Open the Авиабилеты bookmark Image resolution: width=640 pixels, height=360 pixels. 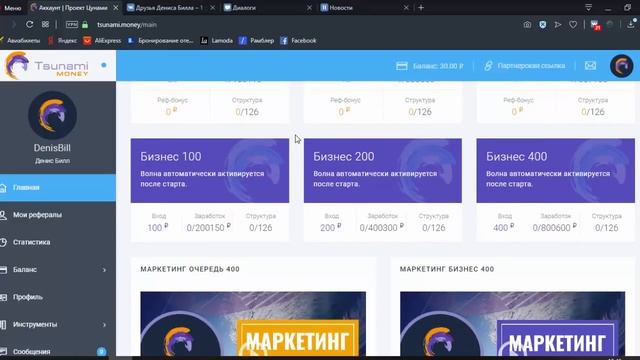coord(20,40)
